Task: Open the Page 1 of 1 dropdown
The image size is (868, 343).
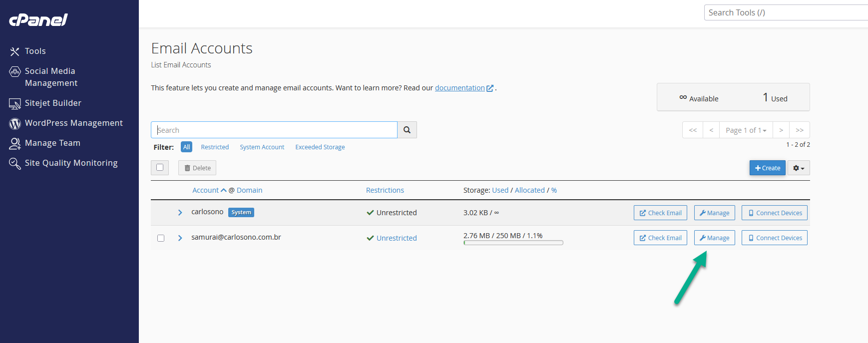Action: click(x=746, y=130)
